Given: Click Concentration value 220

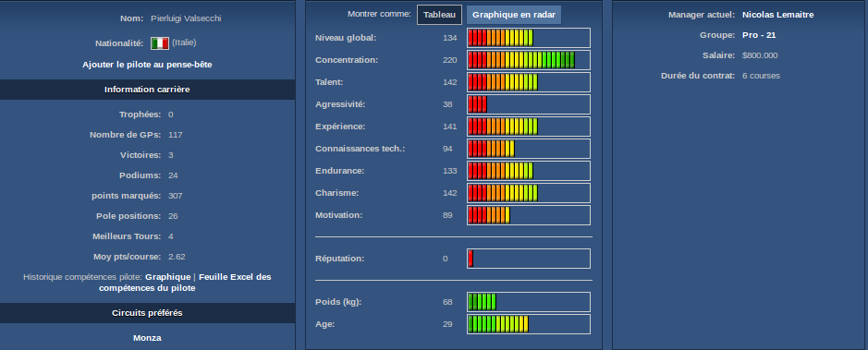Looking at the screenshot, I should pos(450,60).
